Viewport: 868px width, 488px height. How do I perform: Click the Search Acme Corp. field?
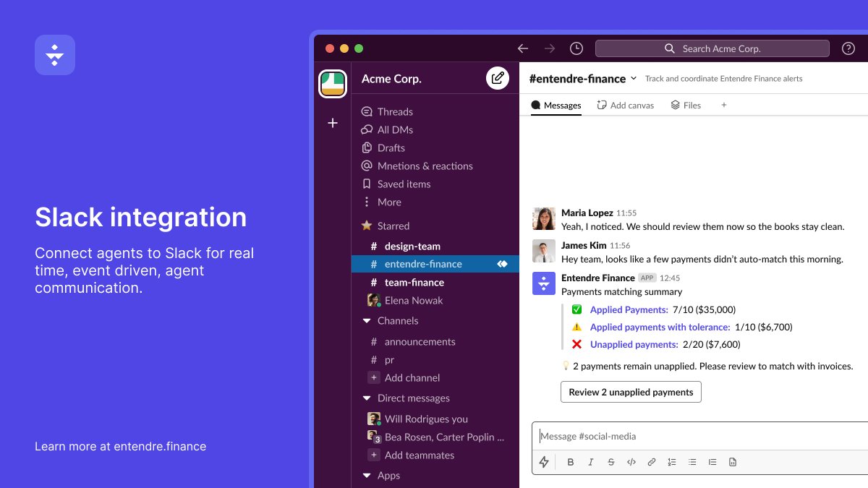point(712,48)
